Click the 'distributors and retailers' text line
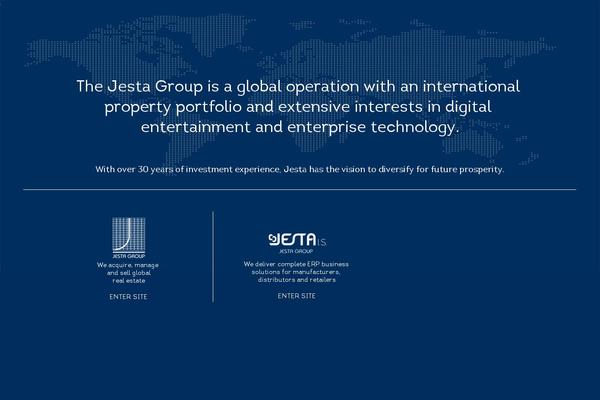The image size is (600, 400). point(296,280)
